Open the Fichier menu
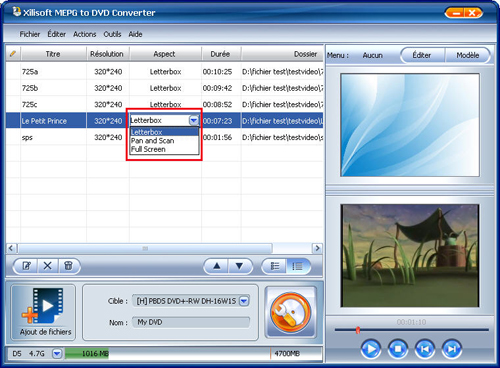500x368 pixels. [x=30, y=34]
